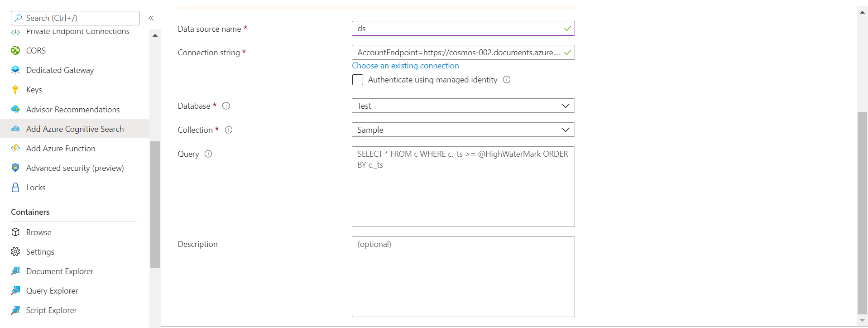Open the Collection dropdown showing Sample

(x=463, y=130)
